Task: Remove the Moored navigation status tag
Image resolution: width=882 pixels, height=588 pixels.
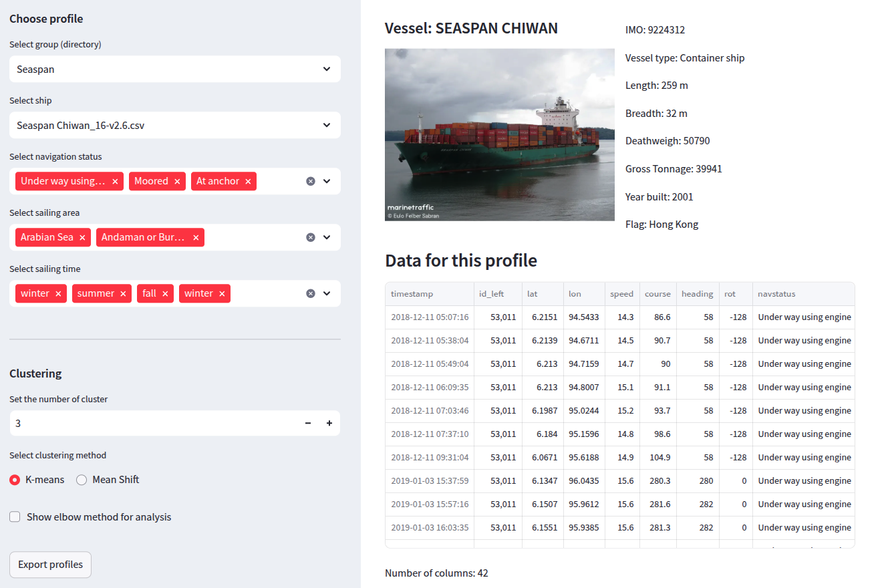Action: pos(177,181)
